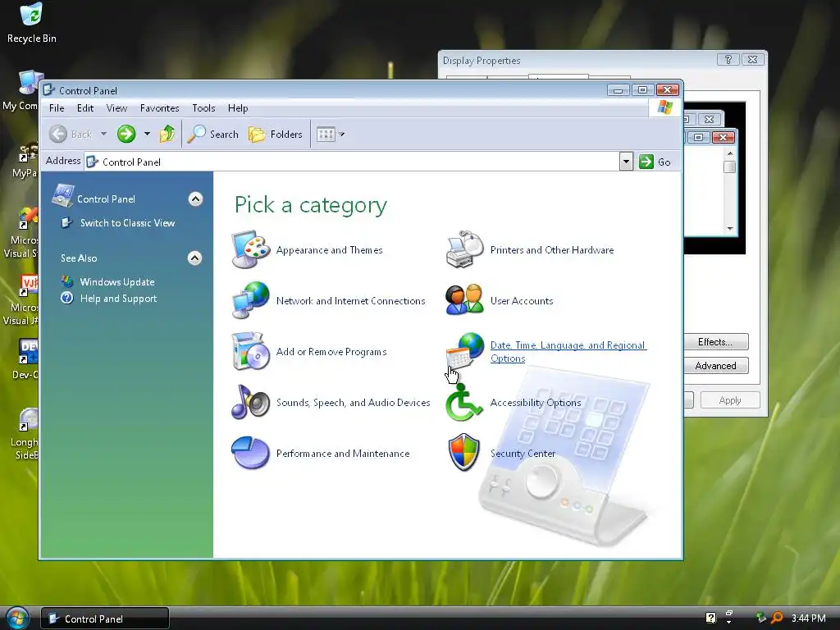Click the Add or Remove Programs icon
Screen dimensions: 840x630
(251, 351)
